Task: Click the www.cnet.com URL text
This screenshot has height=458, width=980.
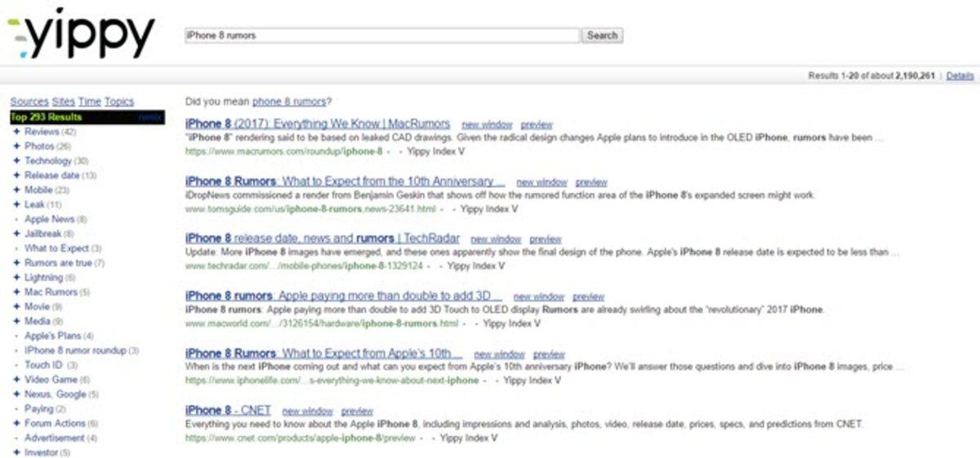Action: point(300,438)
